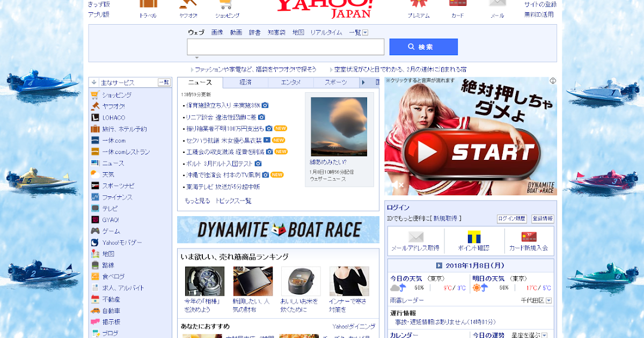Click the ヤフオク! gavel icon in services list
This screenshot has height=338, width=644.
[x=94, y=106]
